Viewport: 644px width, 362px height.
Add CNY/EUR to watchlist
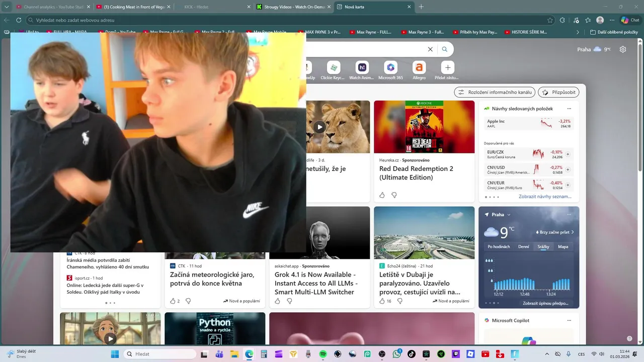point(568,185)
